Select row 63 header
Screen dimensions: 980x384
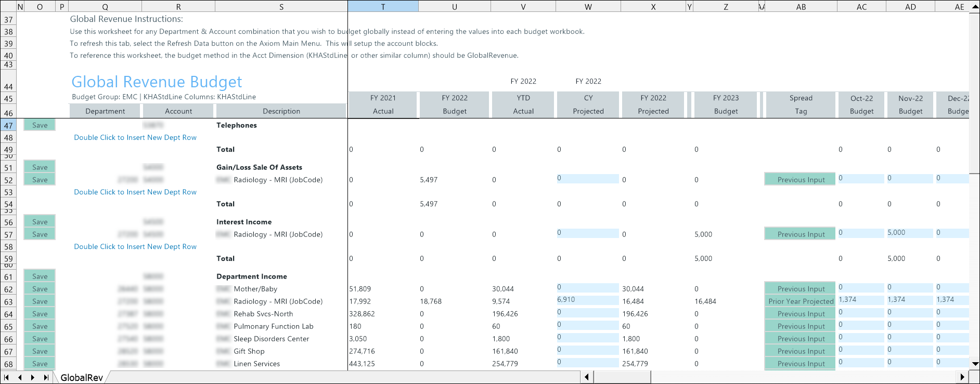(x=8, y=302)
